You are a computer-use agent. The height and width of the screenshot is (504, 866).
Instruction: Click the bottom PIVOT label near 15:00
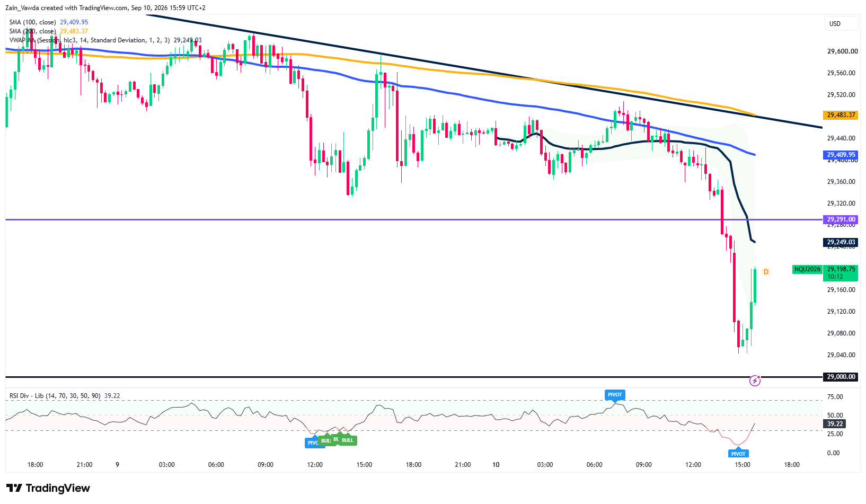738,453
